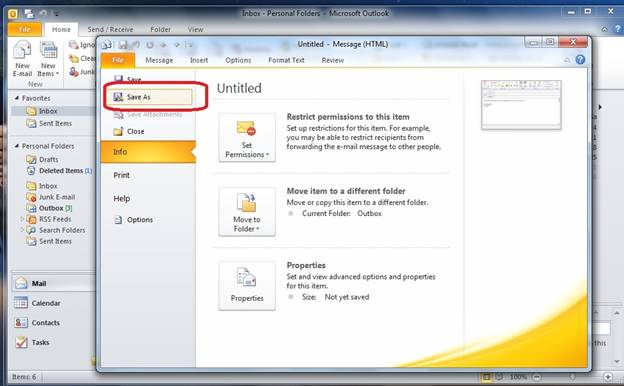Click Ignore conversation icon in Outlook ribbon
624x386 pixels.
[74, 45]
